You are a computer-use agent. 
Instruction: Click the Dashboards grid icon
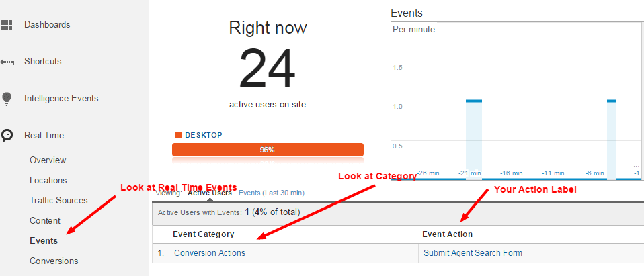tap(7, 25)
